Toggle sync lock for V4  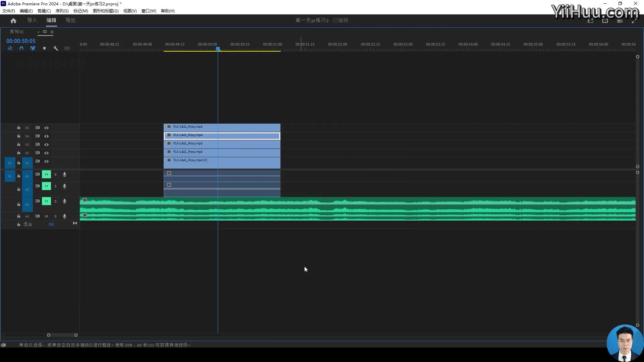coord(38,136)
